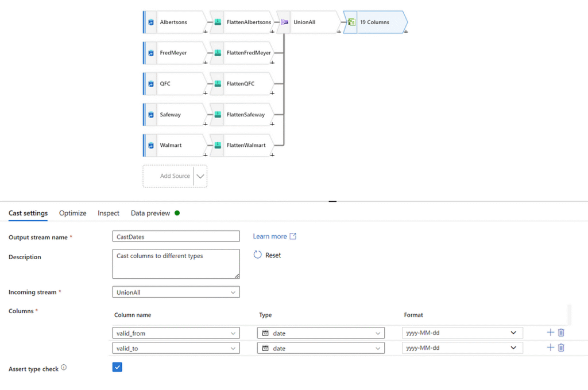Click into the Description text area

(176, 264)
